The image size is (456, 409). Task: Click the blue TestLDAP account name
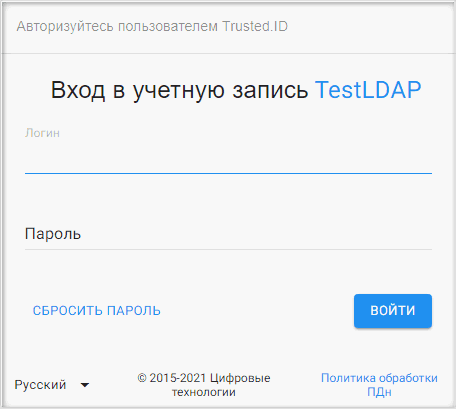coord(368,90)
